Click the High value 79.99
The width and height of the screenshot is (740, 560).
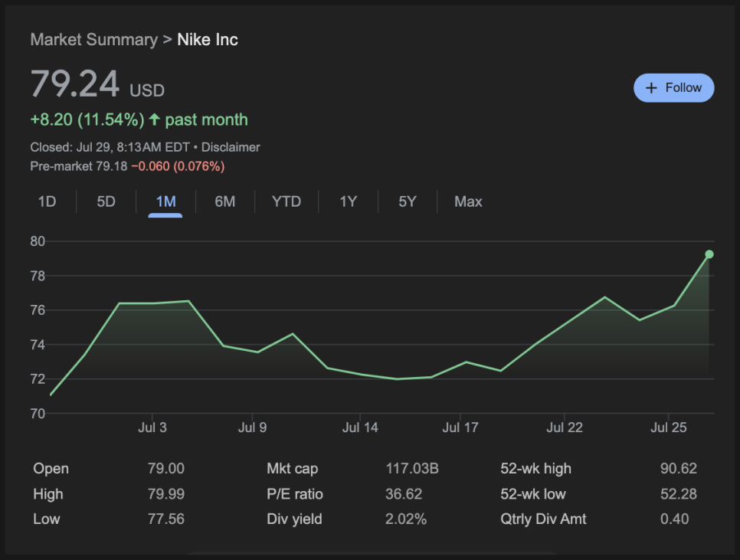point(166,494)
